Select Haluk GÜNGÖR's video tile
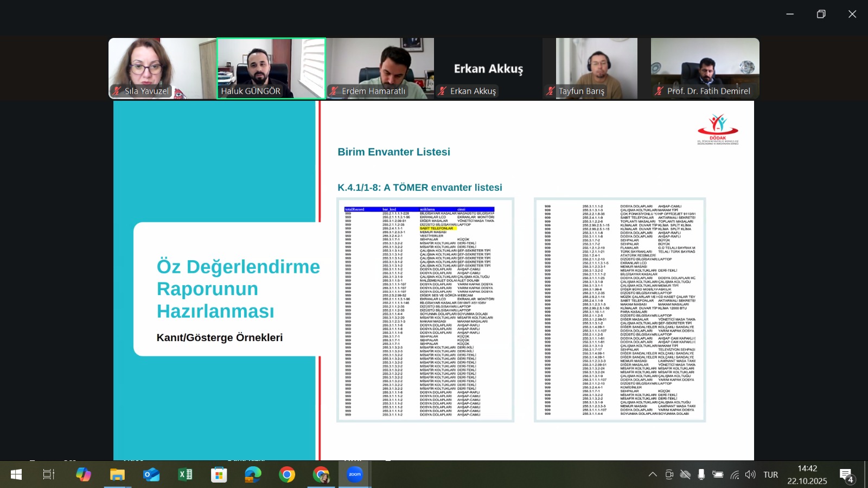This screenshot has width=868, height=488. [x=271, y=68]
